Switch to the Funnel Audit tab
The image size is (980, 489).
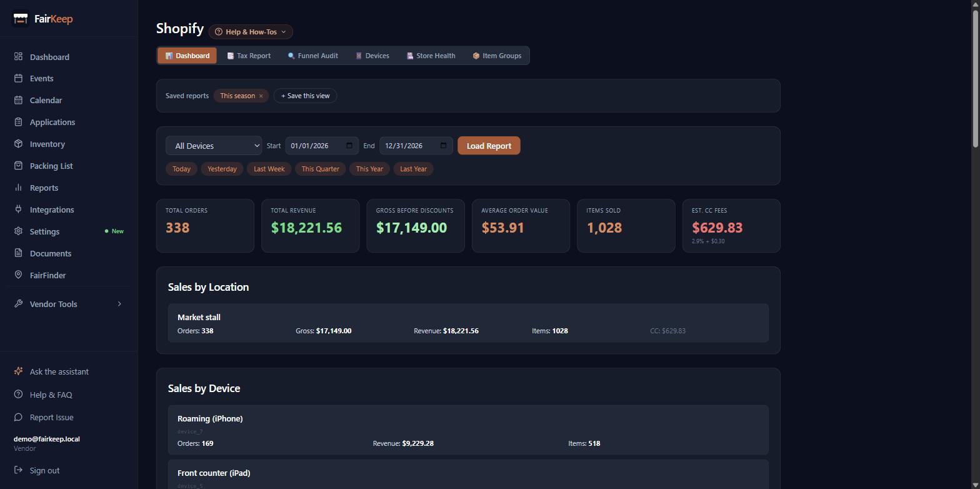click(x=313, y=56)
